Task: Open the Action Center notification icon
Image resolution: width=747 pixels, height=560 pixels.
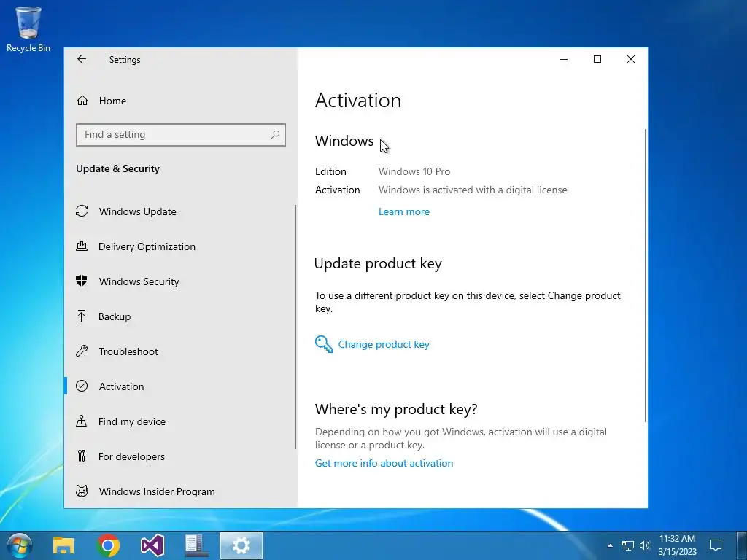Action: 716,545
